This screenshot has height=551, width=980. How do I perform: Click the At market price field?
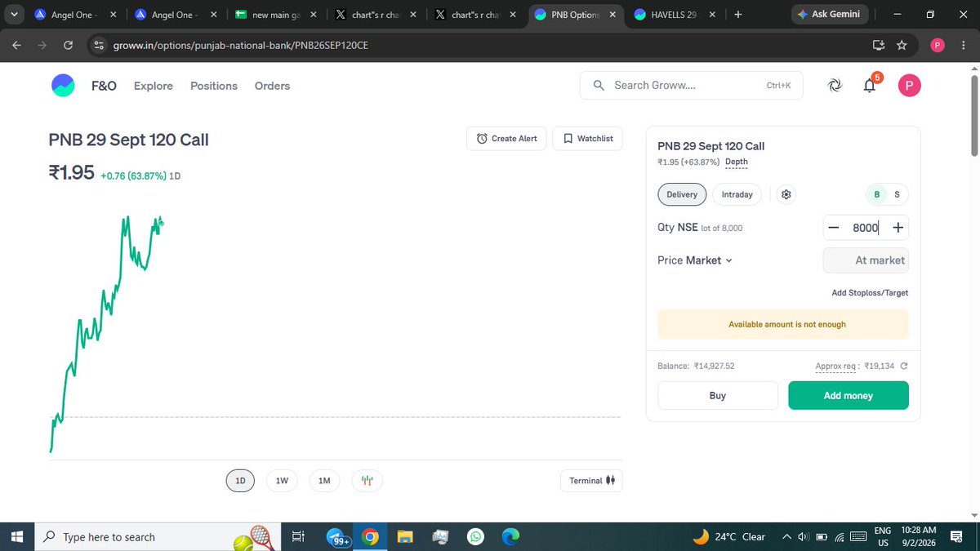[x=866, y=260]
